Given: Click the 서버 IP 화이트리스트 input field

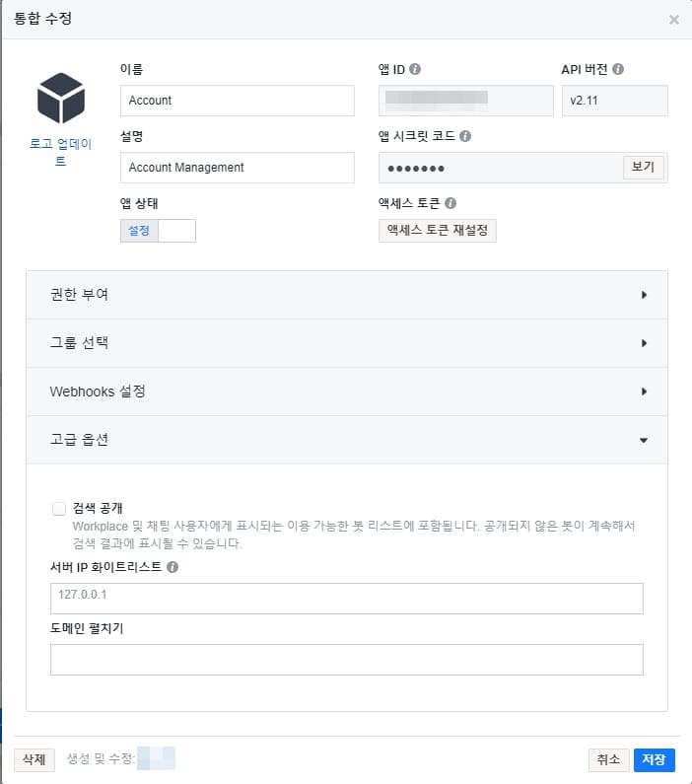Looking at the screenshot, I should [347, 599].
